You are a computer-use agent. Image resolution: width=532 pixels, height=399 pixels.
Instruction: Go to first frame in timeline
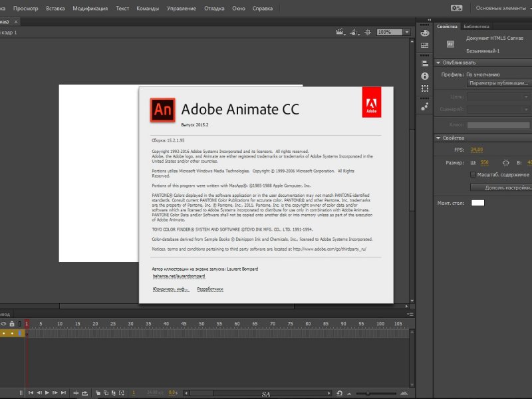[x=31, y=393]
